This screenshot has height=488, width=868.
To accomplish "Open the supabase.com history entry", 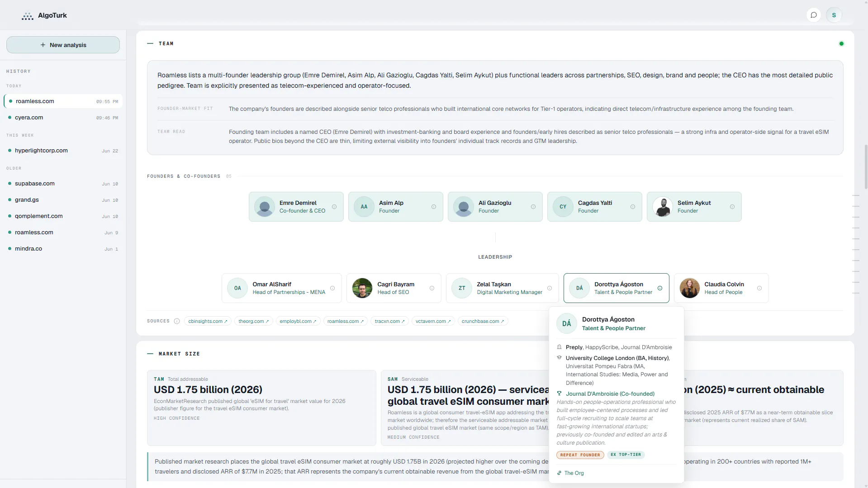I will tap(63, 184).
